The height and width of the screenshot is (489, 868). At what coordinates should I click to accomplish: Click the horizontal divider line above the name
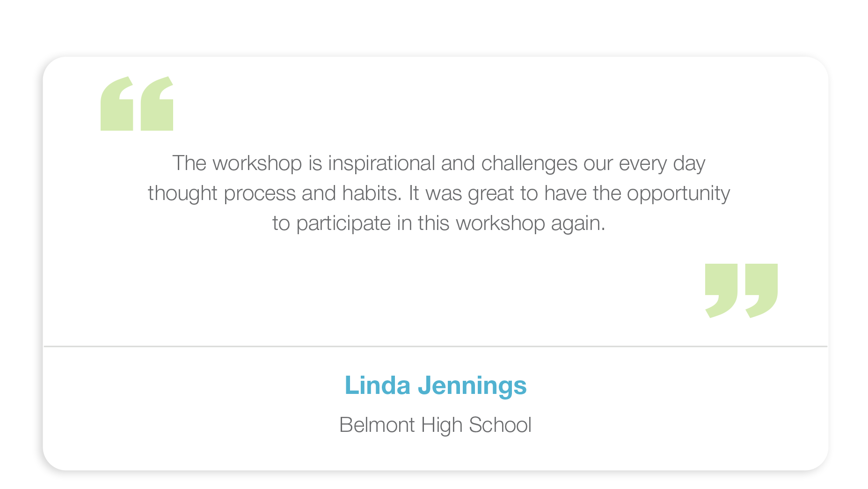pos(435,347)
